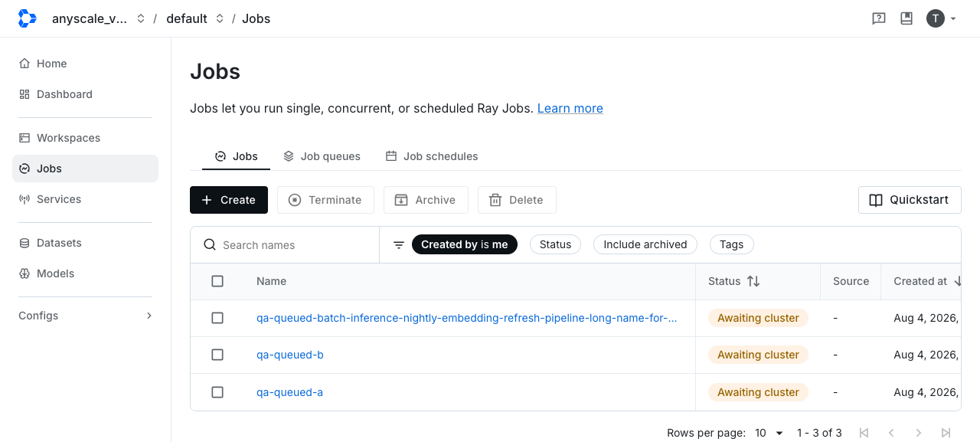Switch to the Job schedules tab
Viewport: 980px width, 442px height.
click(432, 156)
